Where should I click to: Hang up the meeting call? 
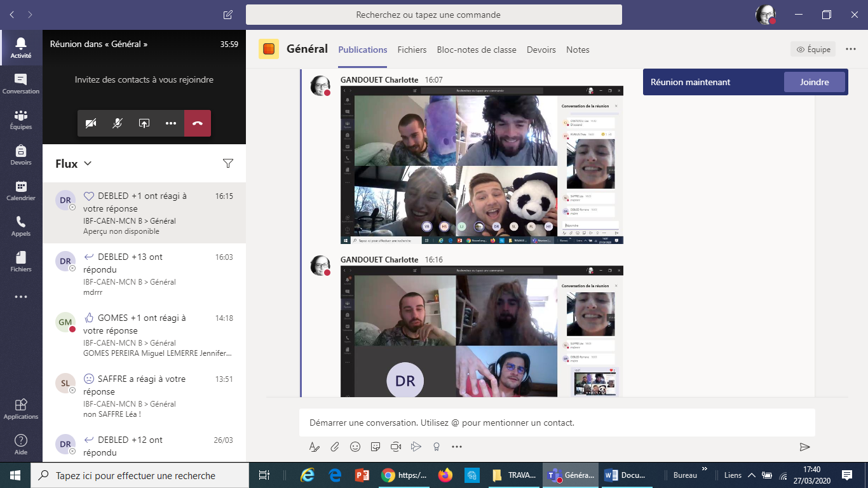point(198,123)
